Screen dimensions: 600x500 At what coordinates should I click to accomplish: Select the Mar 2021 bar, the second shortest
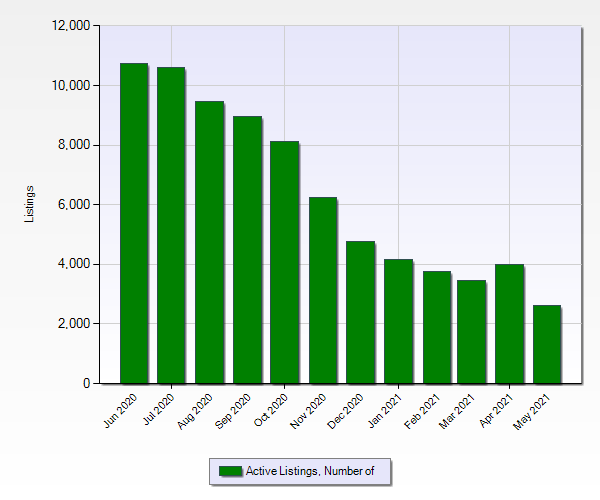click(471, 332)
